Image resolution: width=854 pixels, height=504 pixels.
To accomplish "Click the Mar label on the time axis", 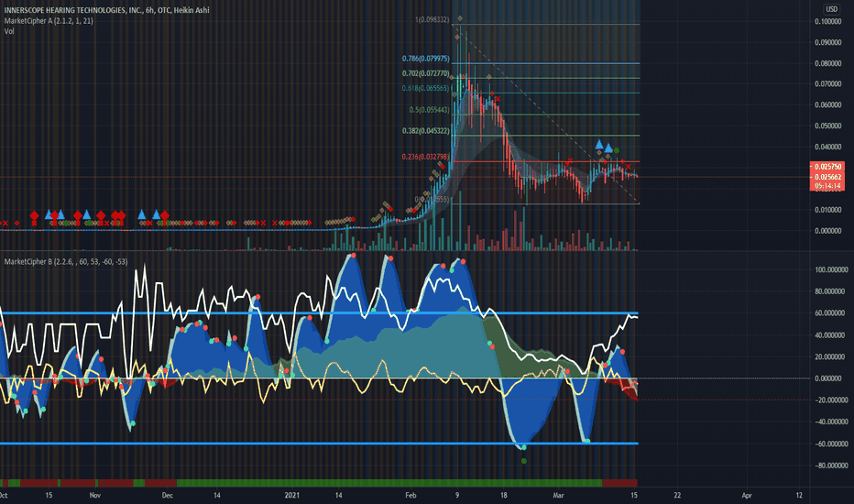I will [558, 495].
